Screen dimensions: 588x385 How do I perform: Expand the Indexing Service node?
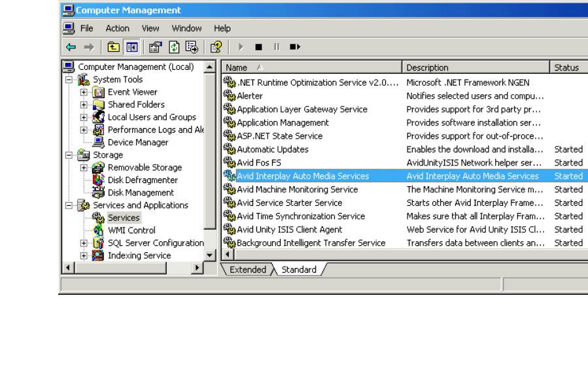84,256
